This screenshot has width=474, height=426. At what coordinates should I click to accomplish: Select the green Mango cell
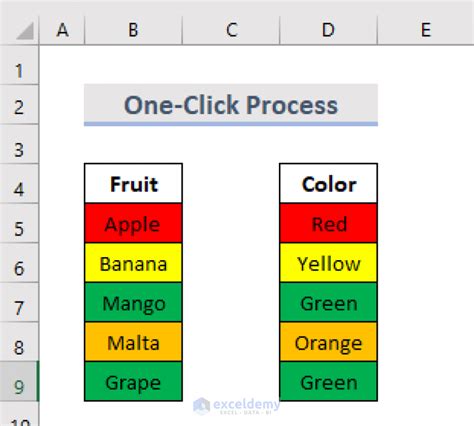click(x=133, y=302)
